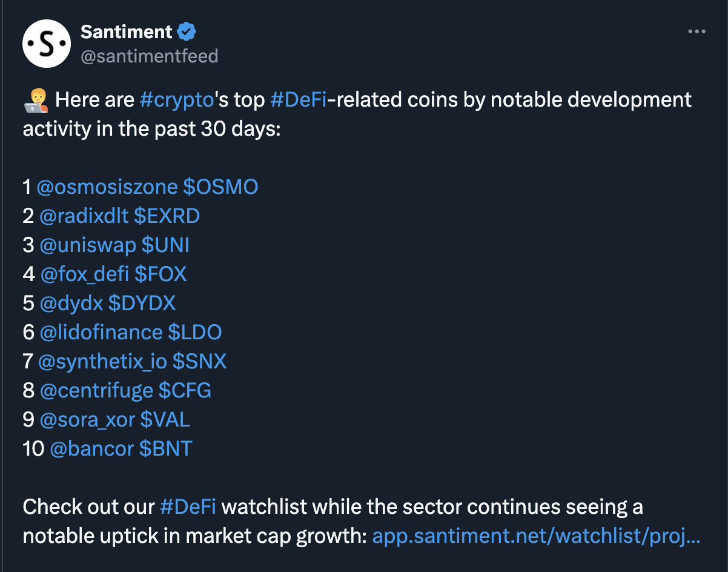The width and height of the screenshot is (728, 572).
Task: Click the @santimentfeed handle
Action: 149,56
